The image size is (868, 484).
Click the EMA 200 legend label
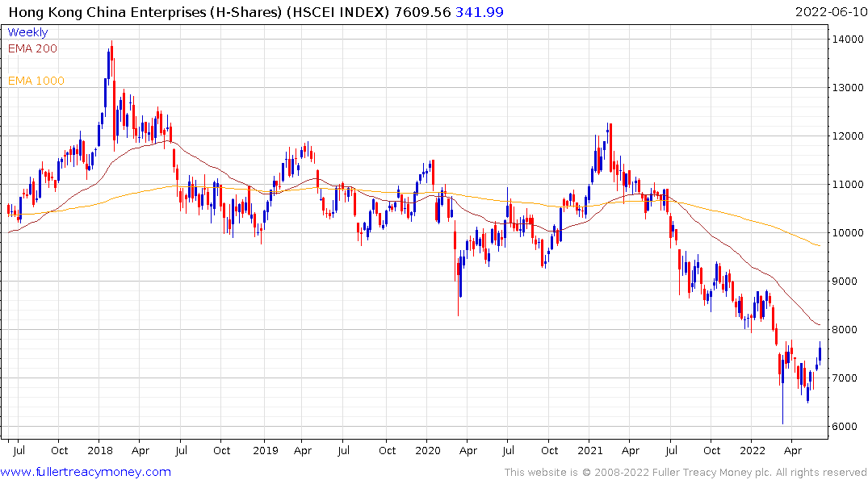click(x=32, y=48)
